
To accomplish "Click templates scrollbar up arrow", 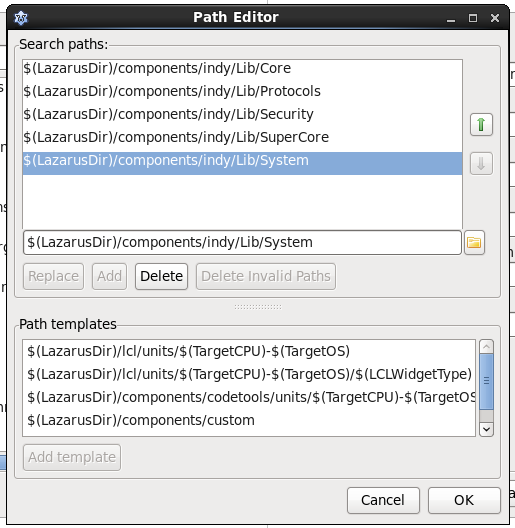I will 486,347.
